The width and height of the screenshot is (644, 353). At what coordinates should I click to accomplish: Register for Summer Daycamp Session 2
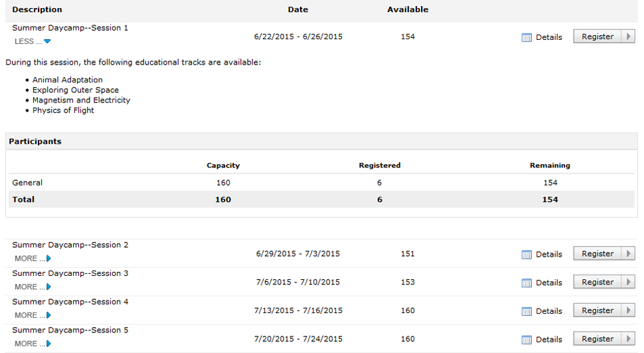[598, 254]
